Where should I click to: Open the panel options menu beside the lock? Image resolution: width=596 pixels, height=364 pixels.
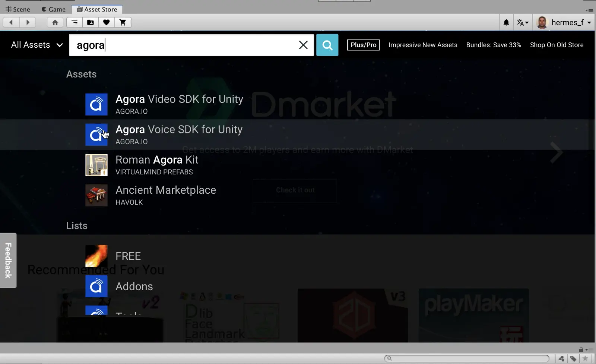[x=589, y=350]
